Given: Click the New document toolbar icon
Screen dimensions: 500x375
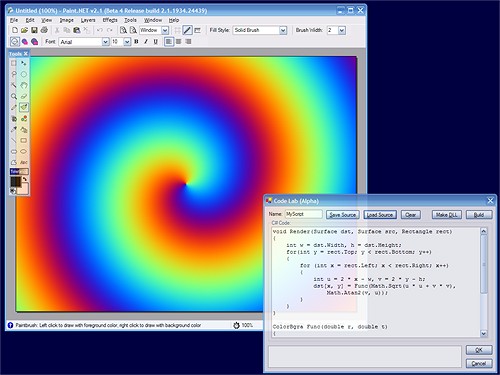Looking at the screenshot, I should tap(15, 30).
